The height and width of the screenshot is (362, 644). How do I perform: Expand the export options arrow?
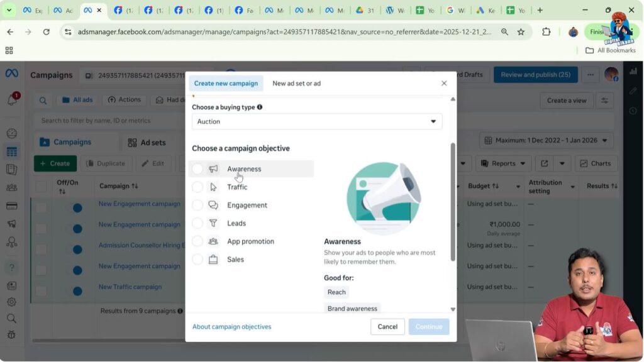point(562,163)
